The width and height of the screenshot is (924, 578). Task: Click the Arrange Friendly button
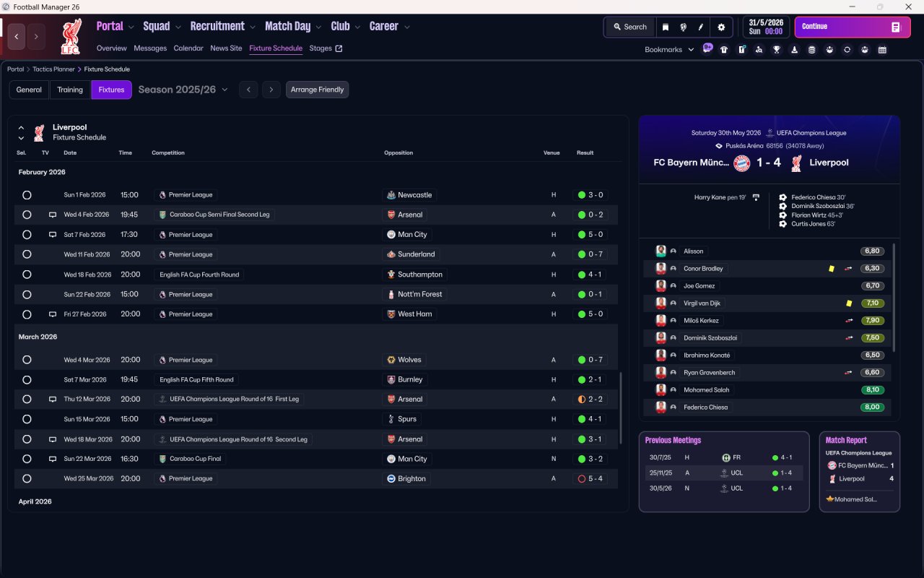tap(317, 90)
